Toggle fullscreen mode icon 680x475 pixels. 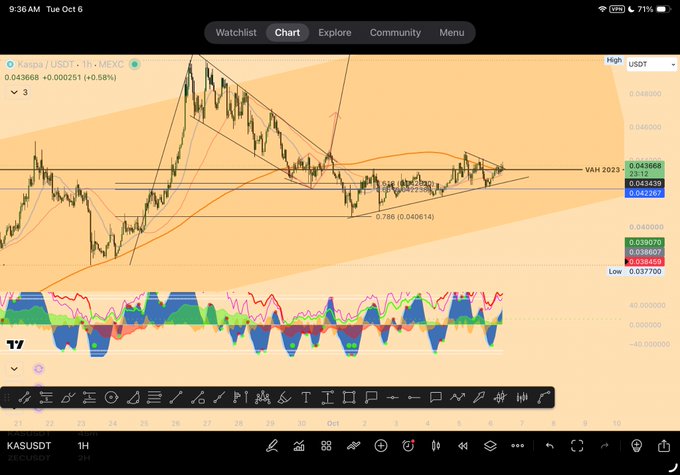(x=577, y=446)
